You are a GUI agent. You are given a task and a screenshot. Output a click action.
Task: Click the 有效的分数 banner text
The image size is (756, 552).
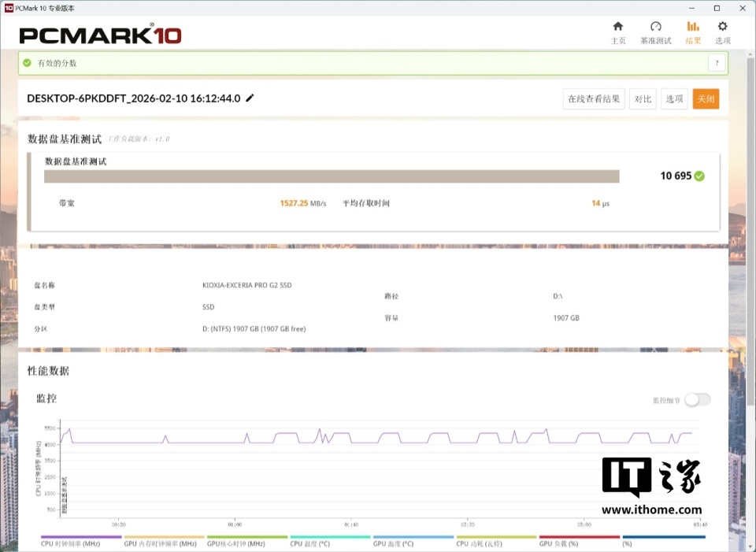click(57, 63)
